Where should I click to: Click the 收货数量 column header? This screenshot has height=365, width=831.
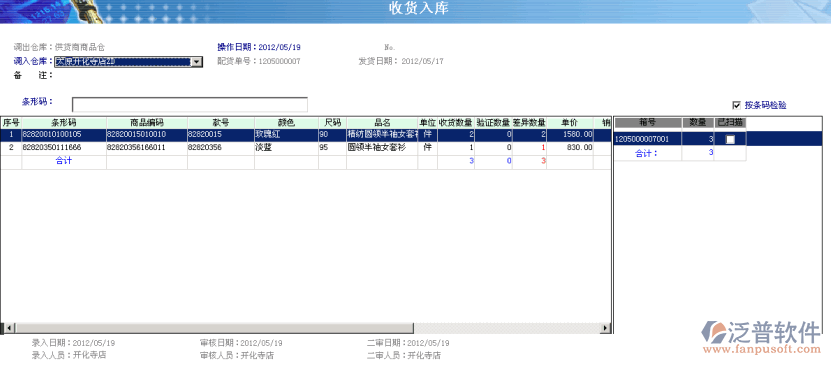click(x=456, y=123)
